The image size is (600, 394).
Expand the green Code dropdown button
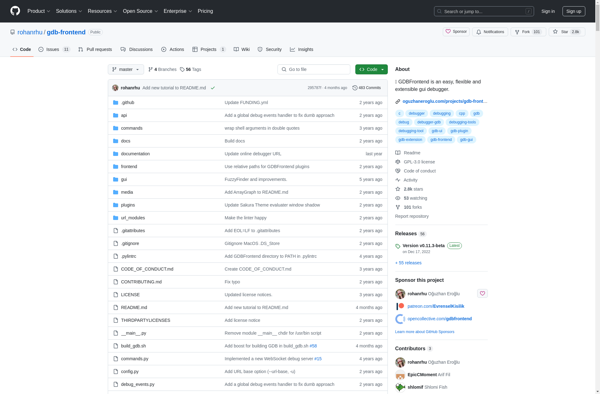(371, 69)
